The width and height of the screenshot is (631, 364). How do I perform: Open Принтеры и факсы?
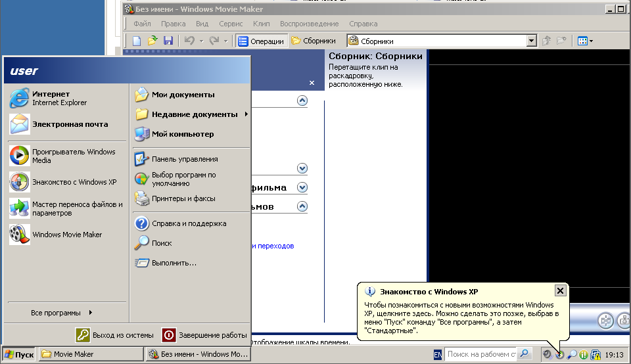click(191, 198)
